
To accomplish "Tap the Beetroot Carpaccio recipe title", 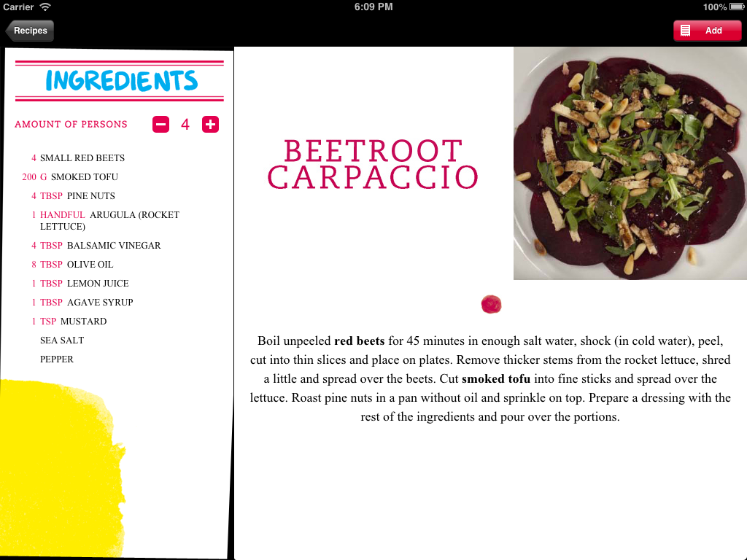I will [373, 164].
